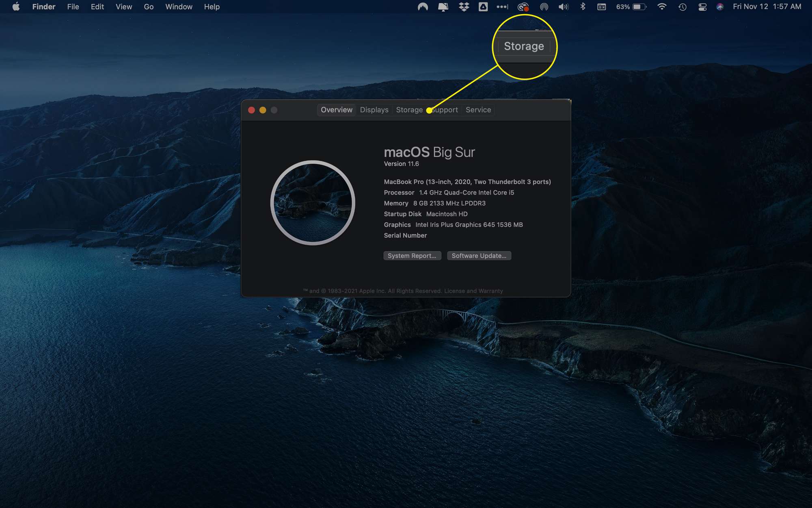Close the About This Mac window
This screenshot has width=812, height=508.
251,110
